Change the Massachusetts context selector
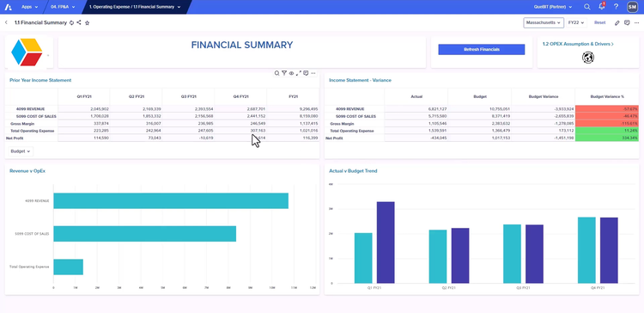This screenshot has width=644, height=313. pos(544,22)
